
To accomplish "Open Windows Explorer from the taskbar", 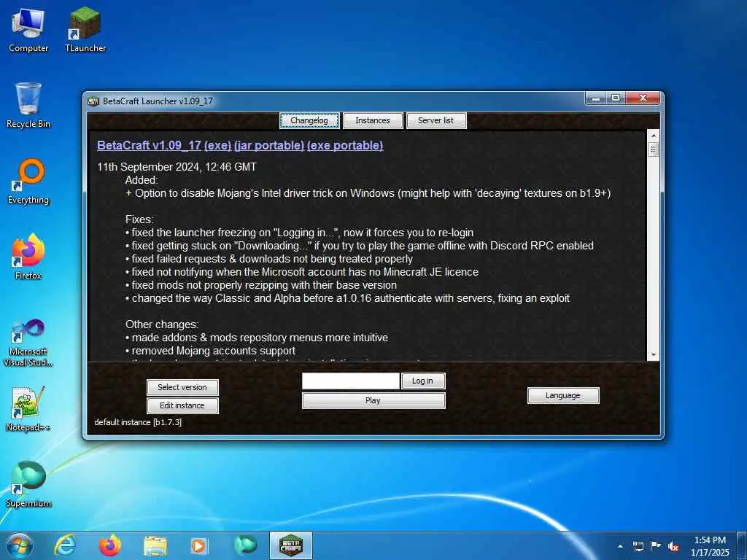I will click(155, 545).
